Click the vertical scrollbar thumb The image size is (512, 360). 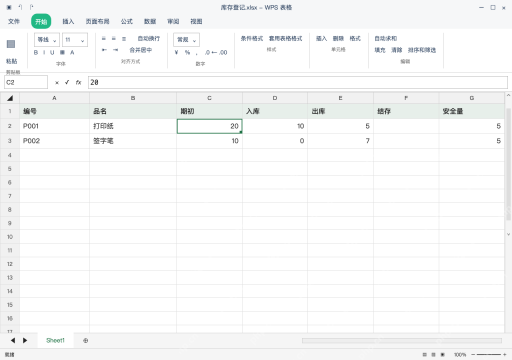[x=508, y=164]
